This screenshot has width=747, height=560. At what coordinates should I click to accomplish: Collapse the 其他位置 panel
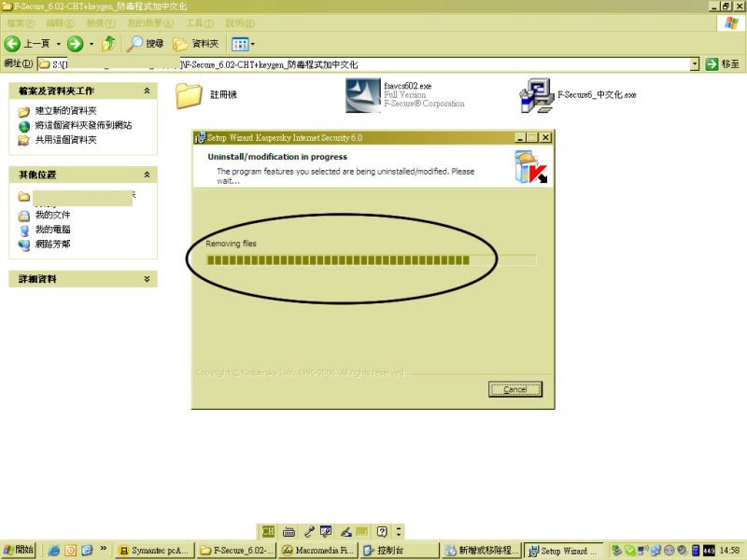[147, 175]
